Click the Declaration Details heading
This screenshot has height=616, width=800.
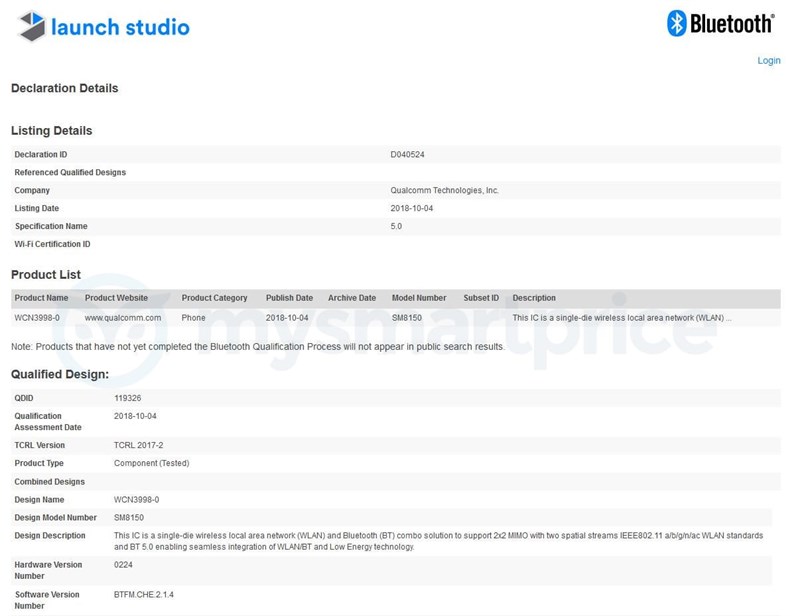pyautogui.click(x=64, y=88)
